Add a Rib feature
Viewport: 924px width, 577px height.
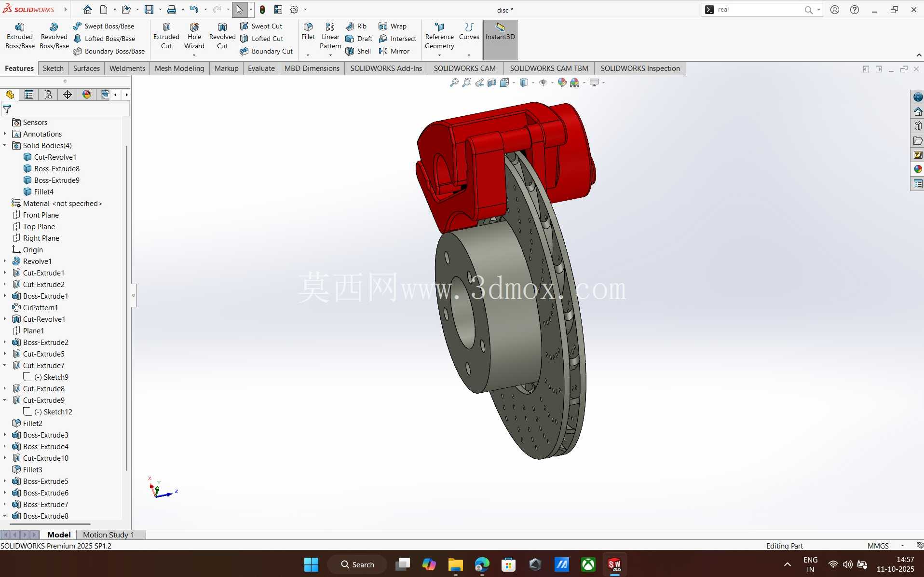[x=356, y=26]
